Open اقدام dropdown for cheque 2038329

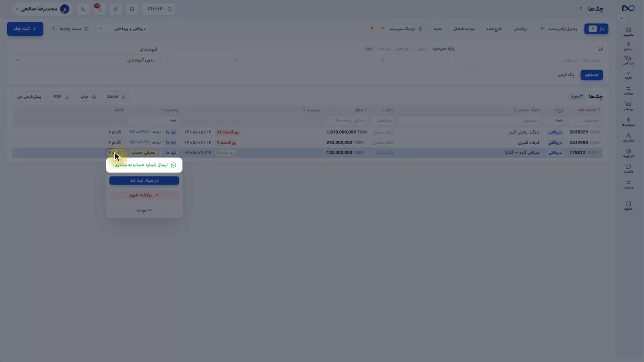(x=114, y=132)
